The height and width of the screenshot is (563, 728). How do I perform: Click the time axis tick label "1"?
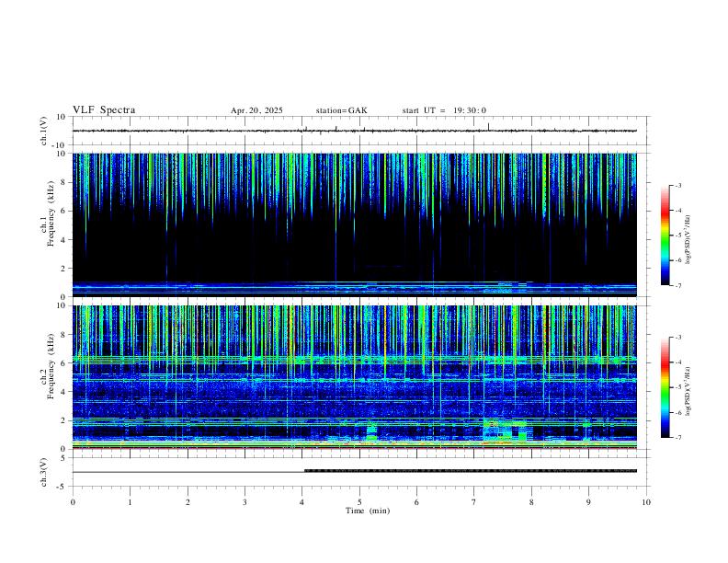coord(130,502)
